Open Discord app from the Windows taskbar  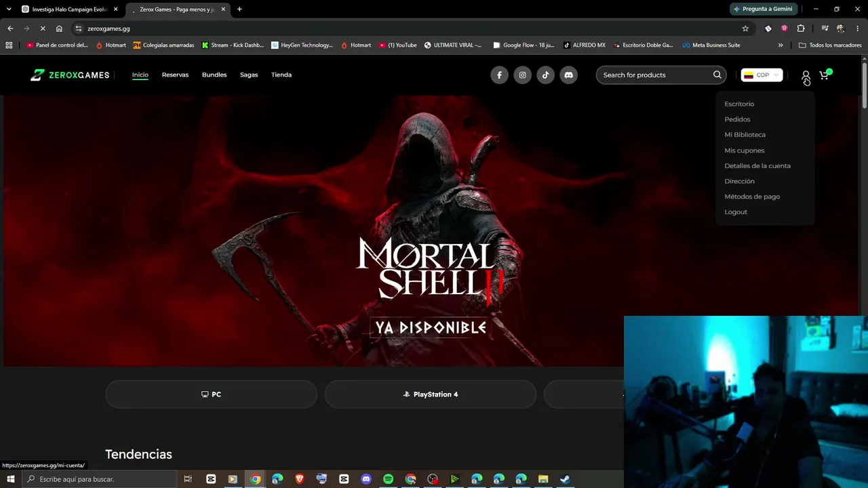pos(366,479)
